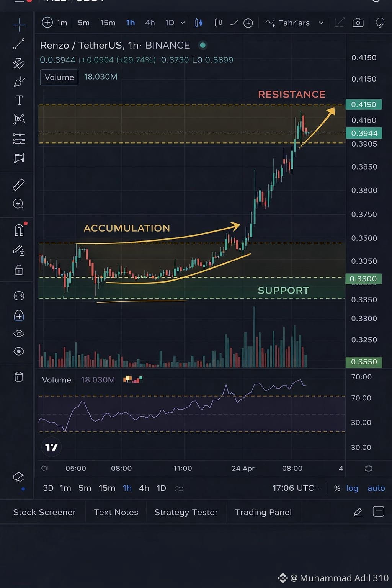Image resolution: width=392 pixels, height=588 pixels.
Task: Click the fullscreen/expand chart icon
Action: [x=339, y=23]
